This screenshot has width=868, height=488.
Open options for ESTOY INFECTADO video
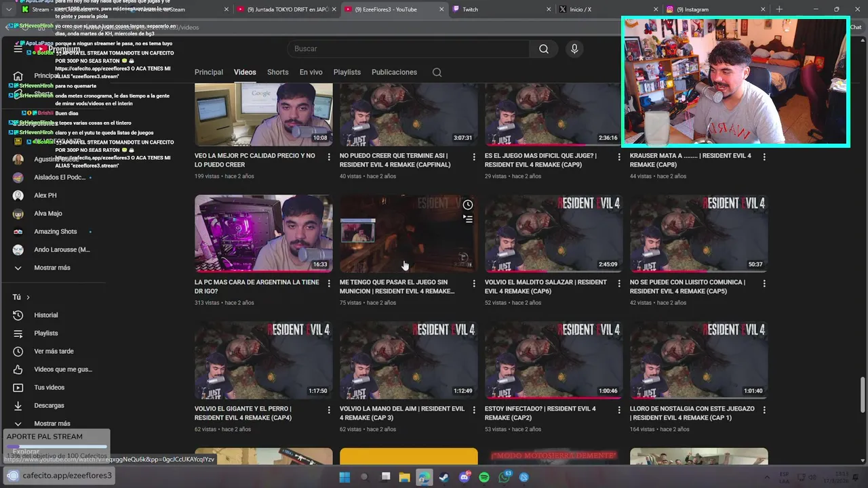[x=619, y=410]
